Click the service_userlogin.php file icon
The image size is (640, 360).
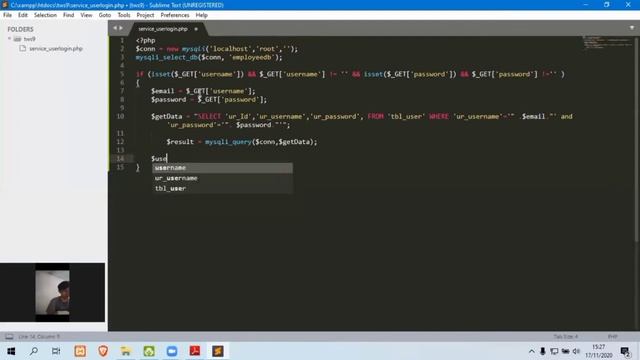point(22,49)
